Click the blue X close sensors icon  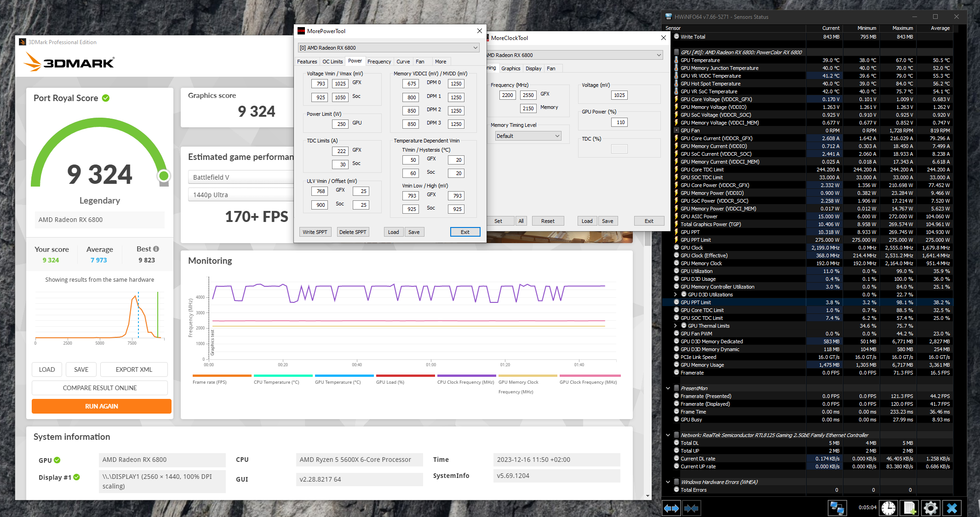pyautogui.click(x=951, y=508)
